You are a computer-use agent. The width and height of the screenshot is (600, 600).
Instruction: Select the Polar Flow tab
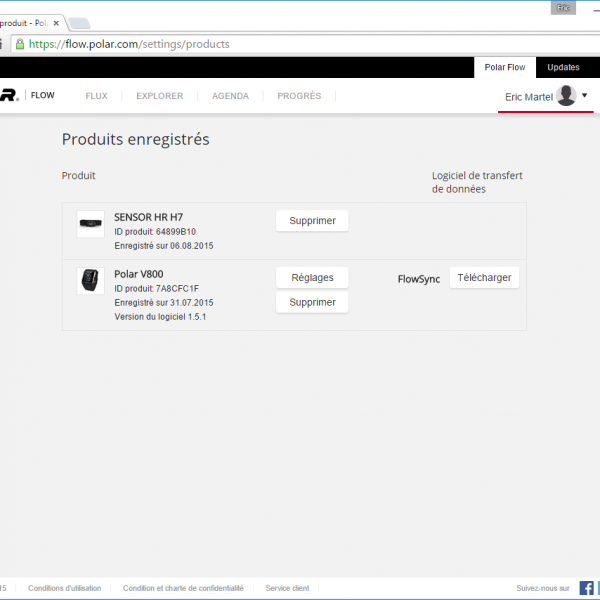pyautogui.click(x=505, y=67)
